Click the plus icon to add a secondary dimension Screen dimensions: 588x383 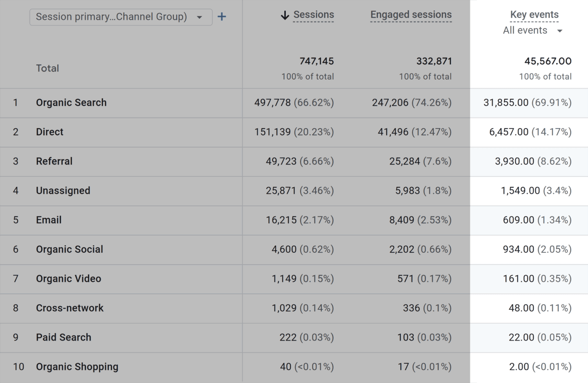pos(221,17)
